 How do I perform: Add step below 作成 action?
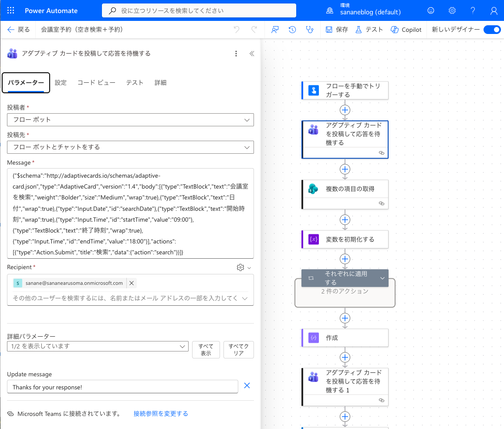coord(345,357)
